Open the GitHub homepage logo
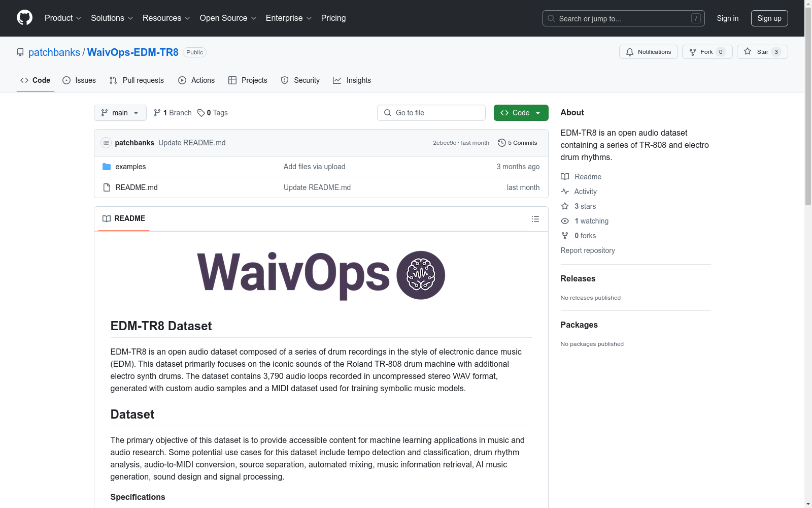Screen dimensions: 812x508 (24, 18)
